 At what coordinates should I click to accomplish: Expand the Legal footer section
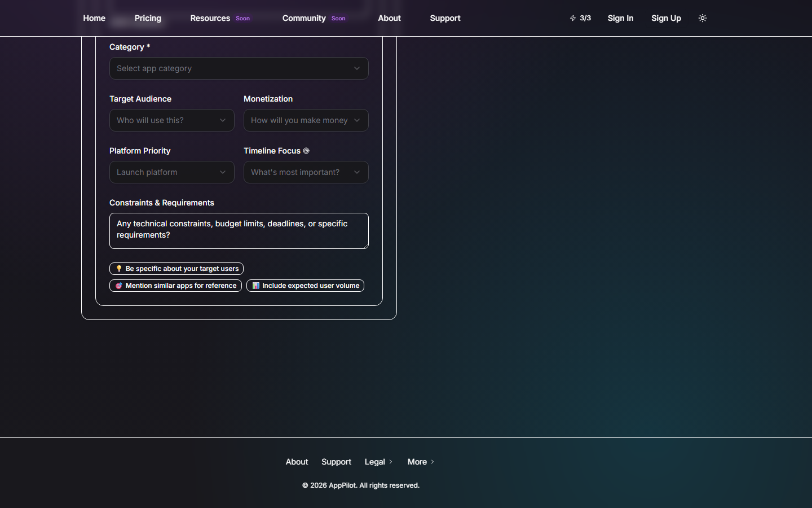click(378, 462)
